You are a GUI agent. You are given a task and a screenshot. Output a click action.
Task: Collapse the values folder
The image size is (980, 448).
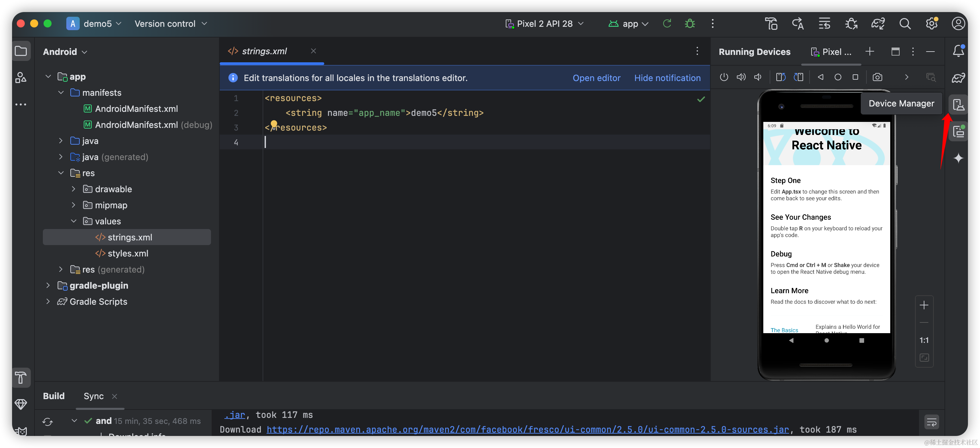tap(74, 221)
